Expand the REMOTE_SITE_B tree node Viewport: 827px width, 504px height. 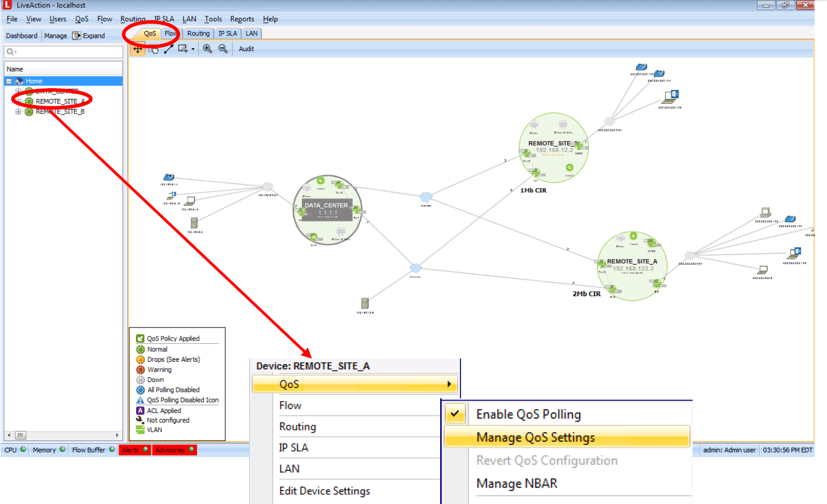click(18, 112)
